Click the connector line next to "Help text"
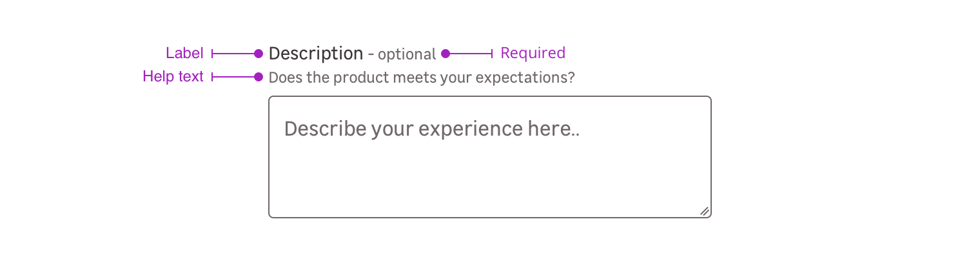980x270 pixels. tap(233, 77)
